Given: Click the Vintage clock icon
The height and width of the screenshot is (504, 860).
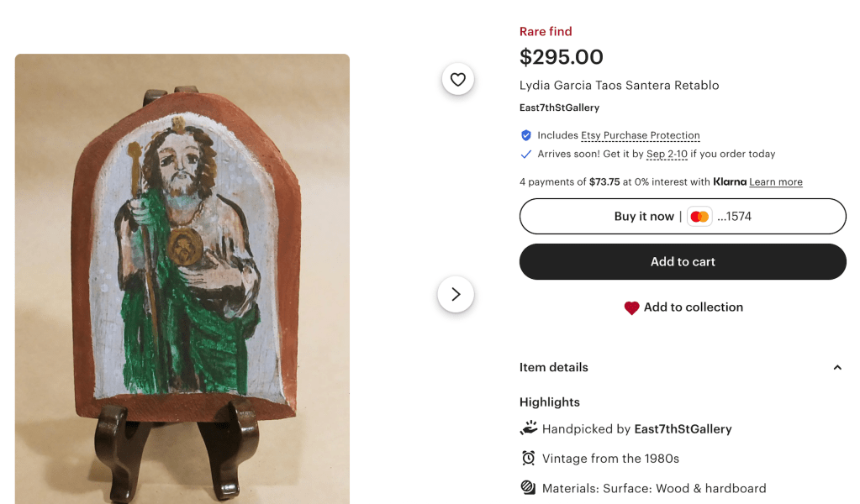Looking at the screenshot, I should point(528,458).
